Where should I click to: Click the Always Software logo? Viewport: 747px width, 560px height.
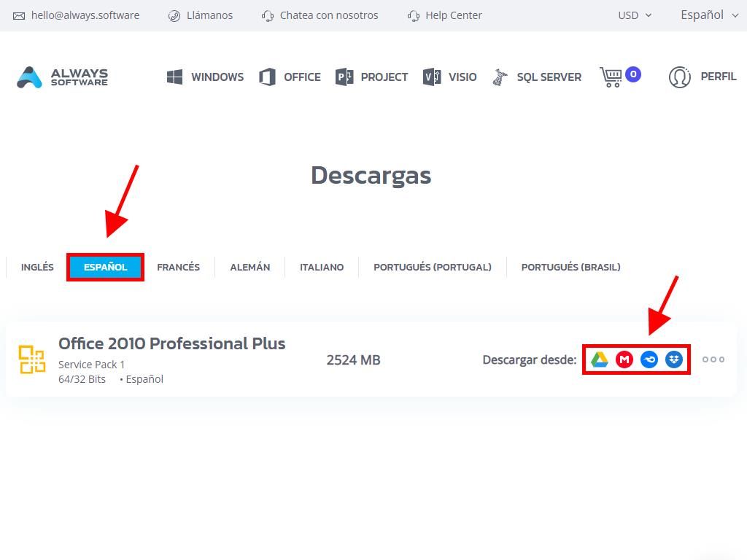pos(63,77)
